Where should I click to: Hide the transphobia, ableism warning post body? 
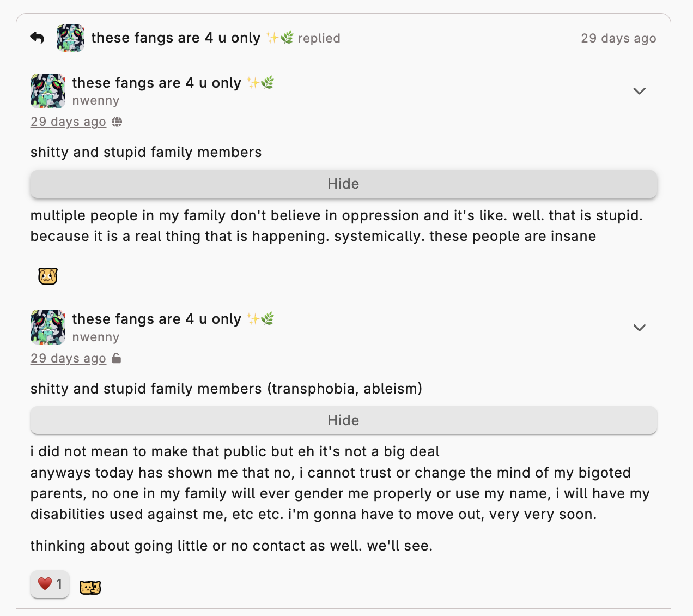coord(343,420)
